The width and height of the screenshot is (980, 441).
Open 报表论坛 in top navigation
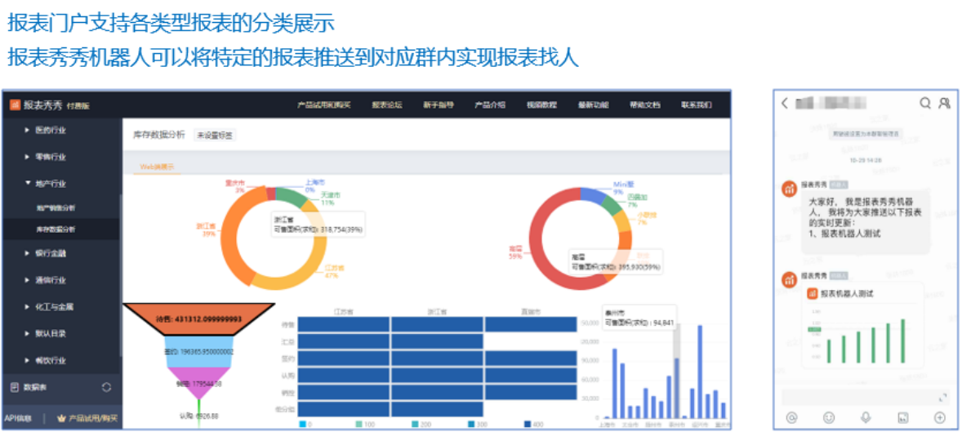click(387, 105)
